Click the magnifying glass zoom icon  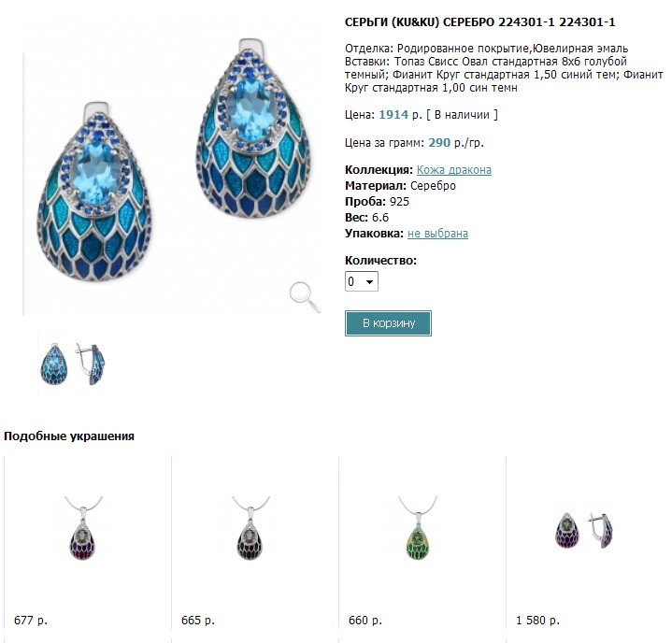(305, 297)
